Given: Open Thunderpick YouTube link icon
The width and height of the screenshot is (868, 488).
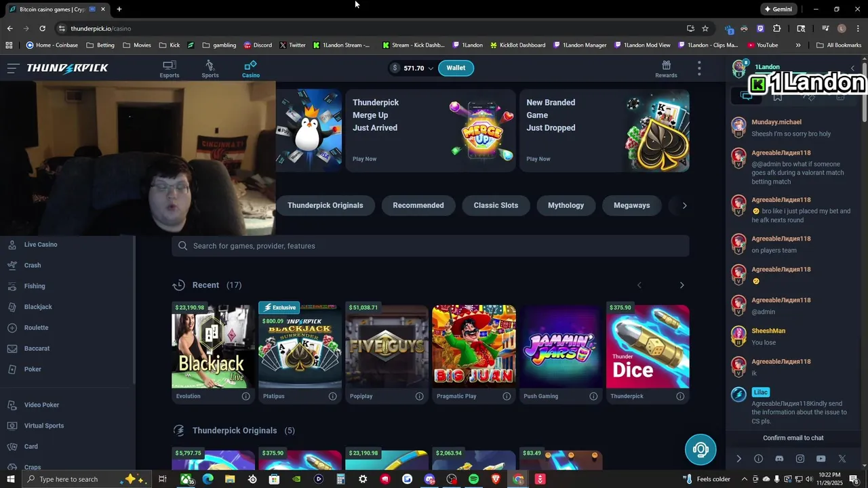Looking at the screenshot, I should pos(821,459).
